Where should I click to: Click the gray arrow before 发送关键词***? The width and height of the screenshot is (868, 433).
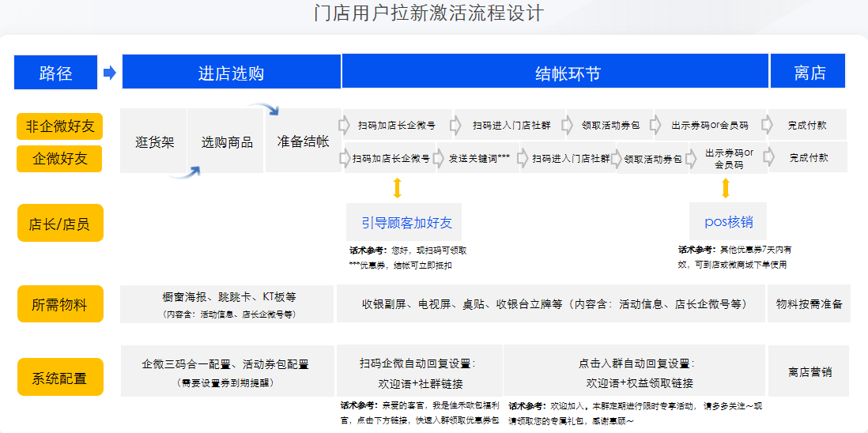(x=438, y=157)
